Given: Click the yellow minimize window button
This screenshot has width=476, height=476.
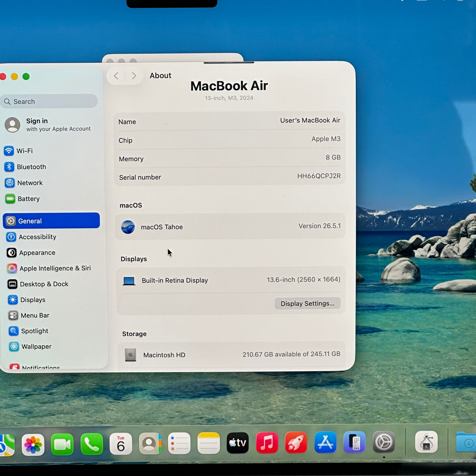Looking at the screenshot, I should pos(14,77).
